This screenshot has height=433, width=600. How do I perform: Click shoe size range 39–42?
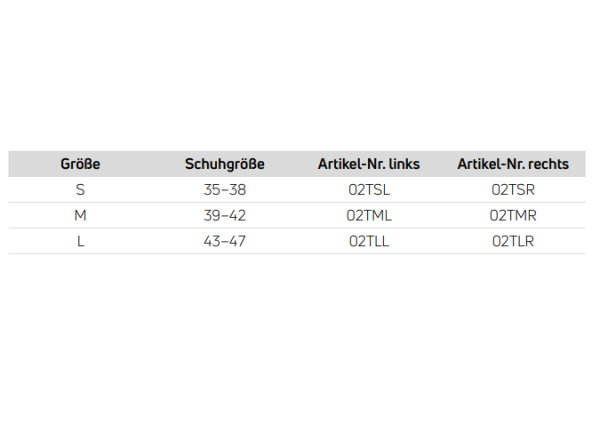click(x=224, y=215)
